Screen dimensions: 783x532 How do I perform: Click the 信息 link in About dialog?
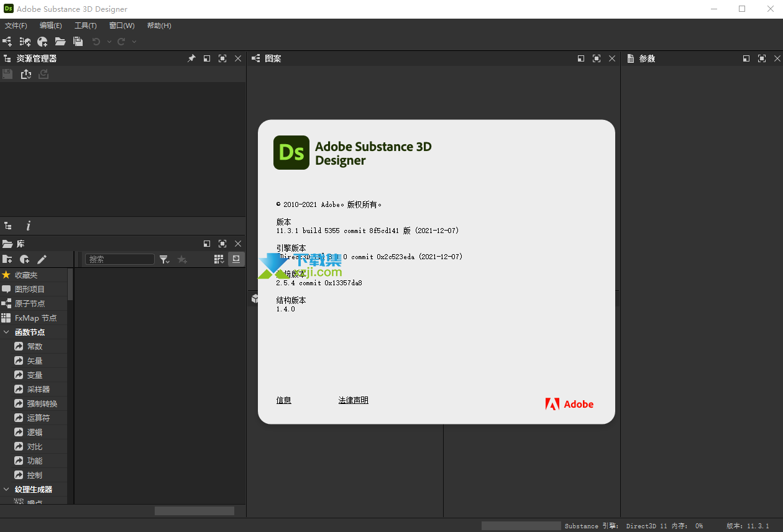[x=284, y=400]
